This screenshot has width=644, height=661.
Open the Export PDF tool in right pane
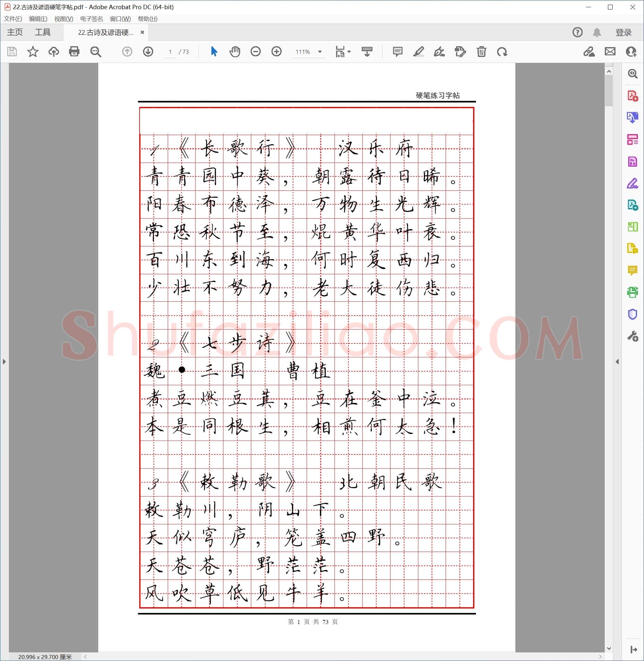pos(633,118)
